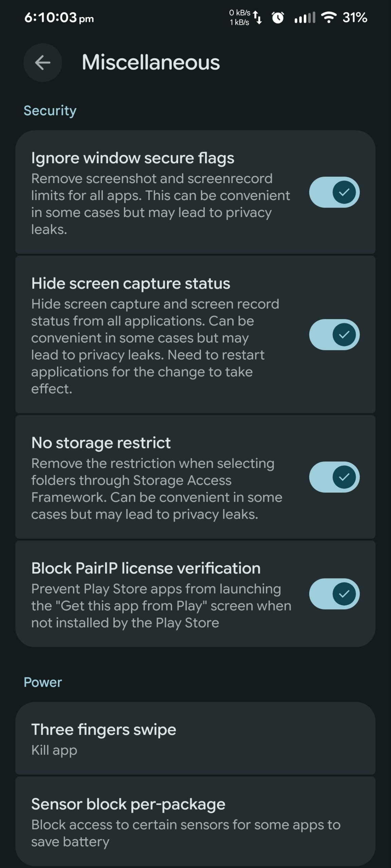This screenshot has width=391, height=868.
Task: Tap the cellular signal bars icon
Action: [305, 17]
